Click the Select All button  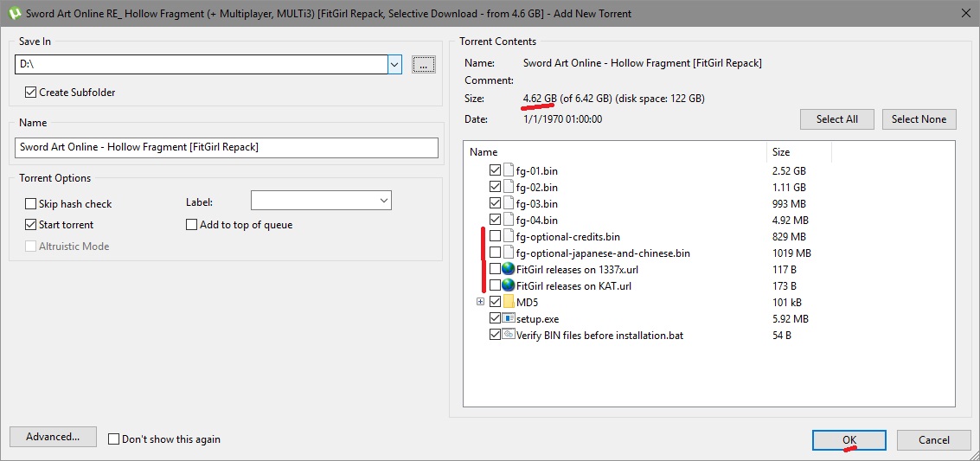point(837,119)
